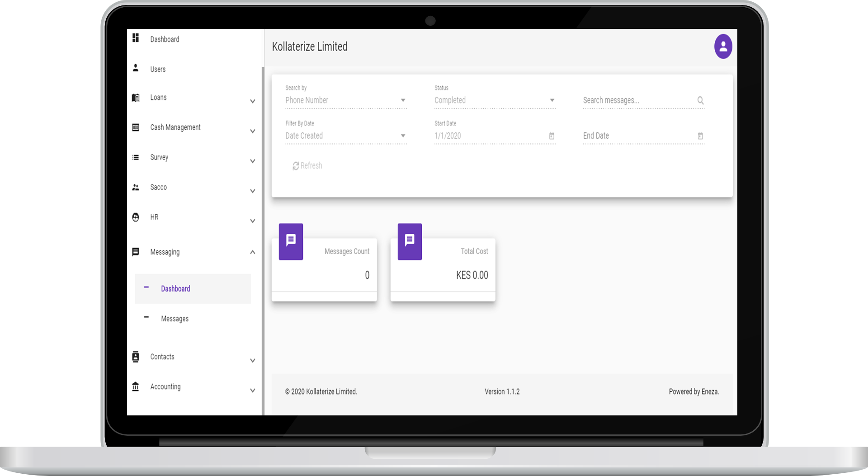Screen dimensions: 868x476
Task: Expand the Accounting menu chevron
Action: (x=252, y=391)
